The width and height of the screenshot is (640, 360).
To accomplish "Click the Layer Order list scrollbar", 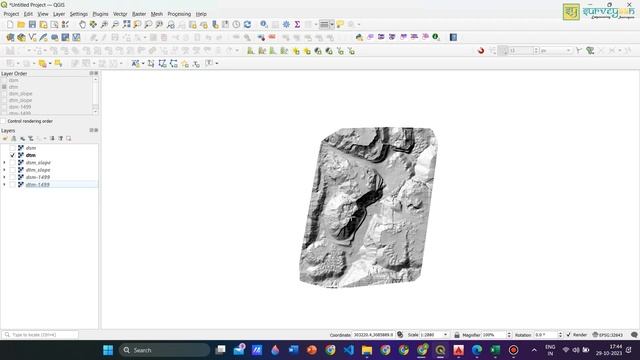I will click(95, 96).
